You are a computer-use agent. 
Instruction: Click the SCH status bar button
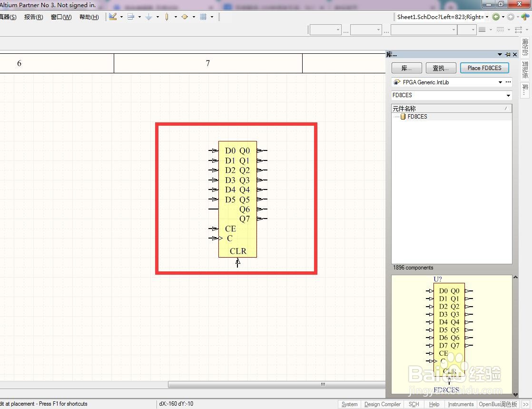tap(414, 404)
